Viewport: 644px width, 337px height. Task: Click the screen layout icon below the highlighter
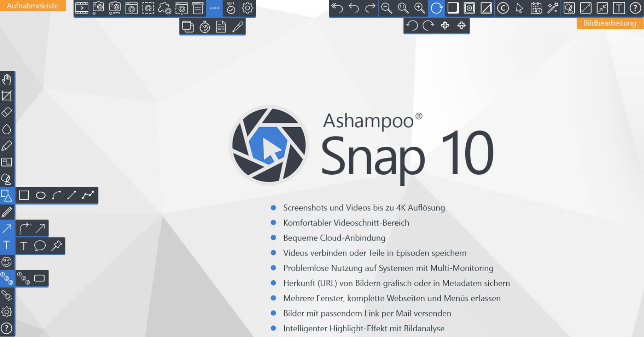click(x=7, y=162)
